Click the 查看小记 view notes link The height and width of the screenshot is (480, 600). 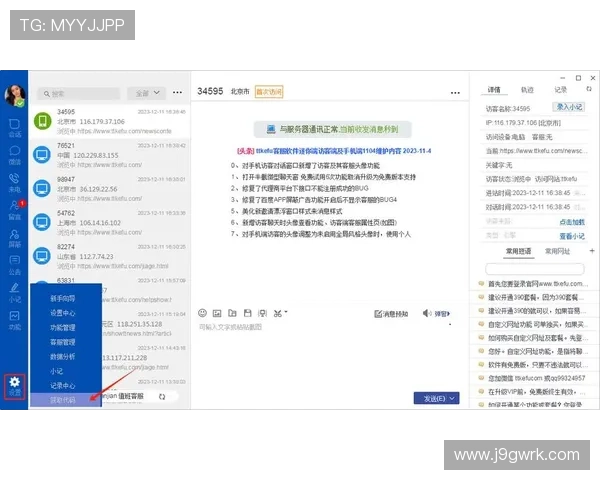(572, 236)
